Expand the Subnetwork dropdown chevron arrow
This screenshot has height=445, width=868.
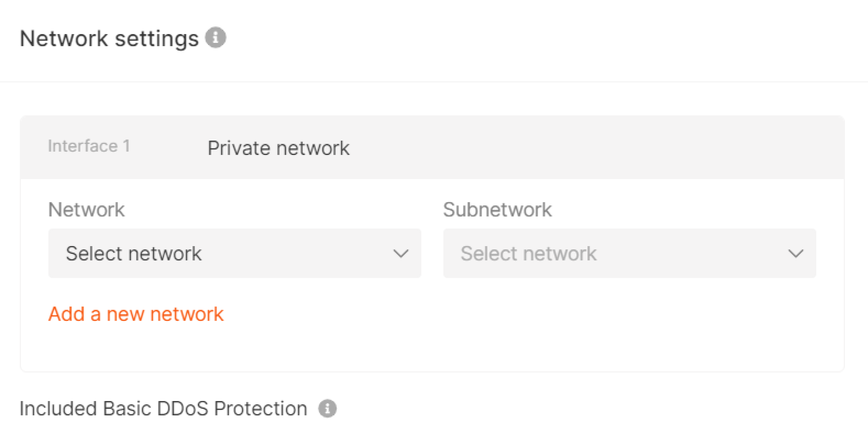coord(796,254)
